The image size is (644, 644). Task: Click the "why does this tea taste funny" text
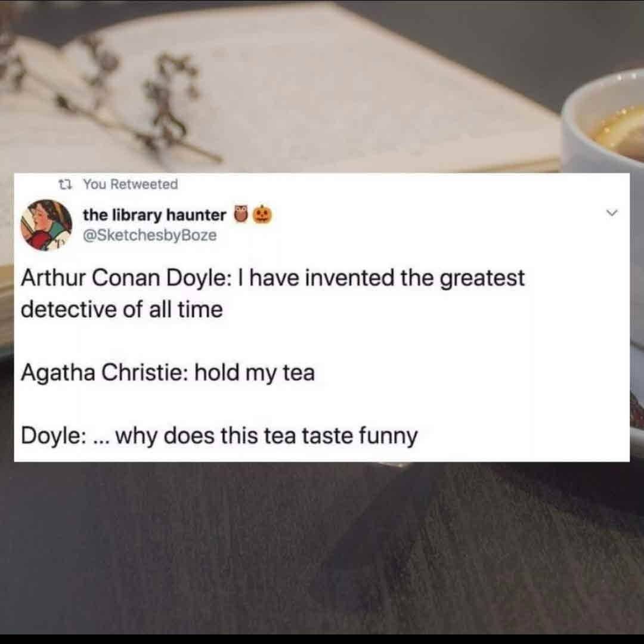click(267, 436)
